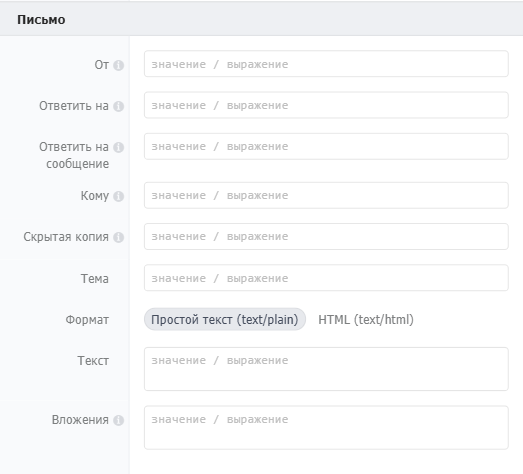This screenshot has height=474, width=523.
Task: Select the Ответить на сообщение input
Action: coord(326,146)
